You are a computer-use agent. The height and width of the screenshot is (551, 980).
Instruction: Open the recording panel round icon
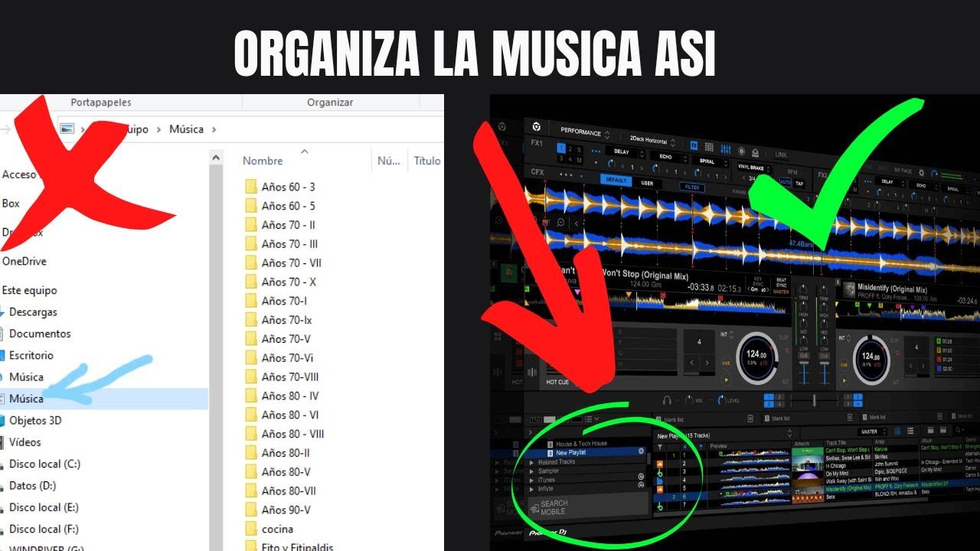741,152
